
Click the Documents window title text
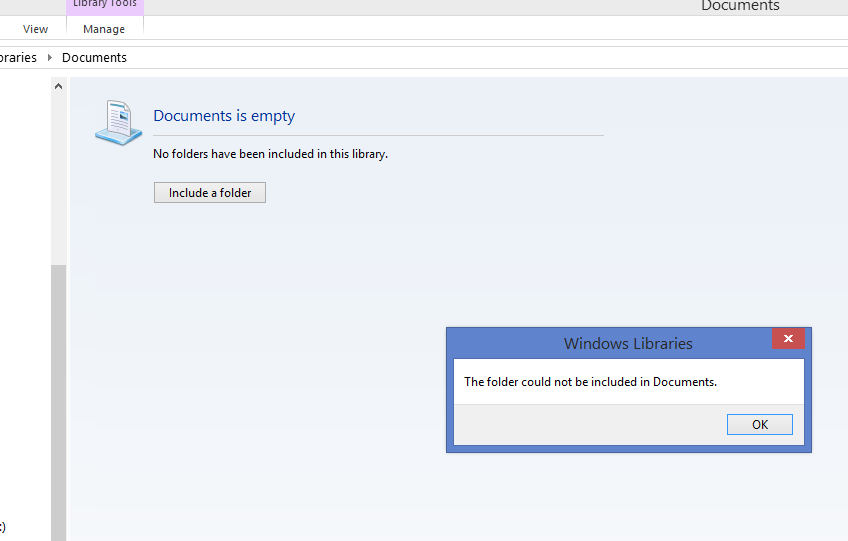[x=740, y=6]
